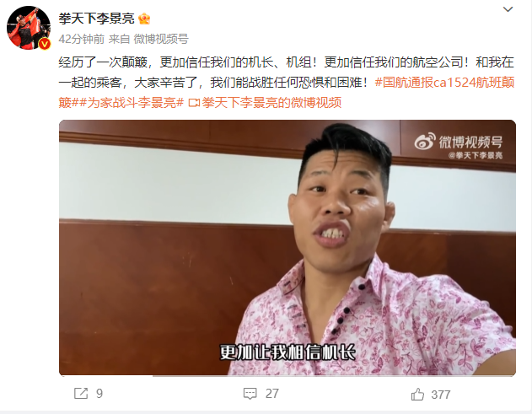Click the crown membership badge icon
The height and width of the screenshot is (414, 532).
(x=144, y=19)
